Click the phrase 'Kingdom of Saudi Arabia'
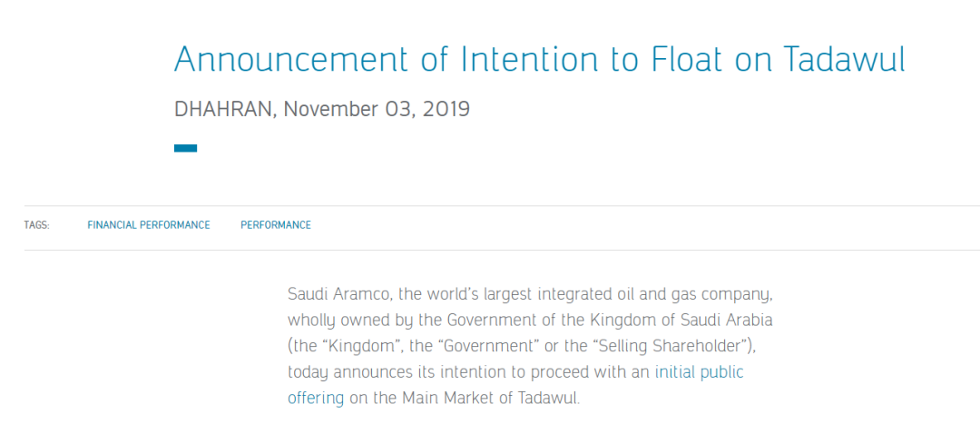 coord(681,321)
